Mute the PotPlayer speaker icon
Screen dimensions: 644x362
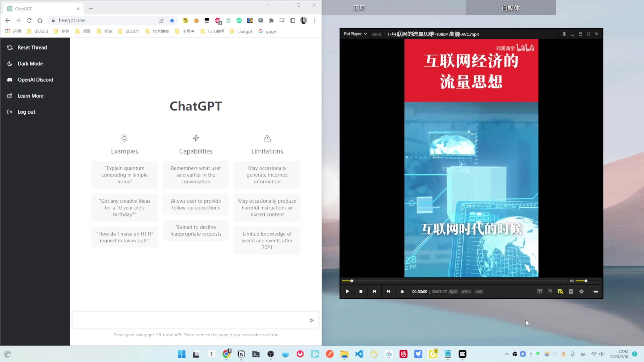(572, 281)
